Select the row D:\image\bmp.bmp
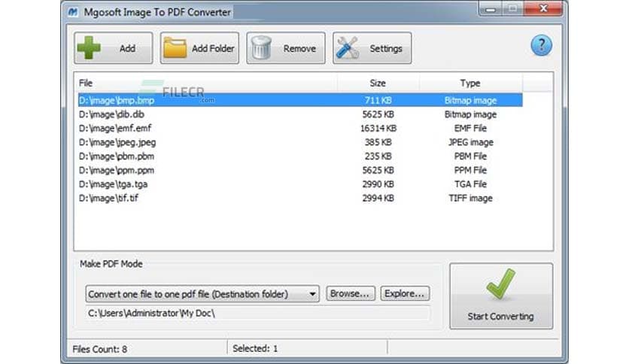Viewport: 629px width, 364px height. point(300,100)
